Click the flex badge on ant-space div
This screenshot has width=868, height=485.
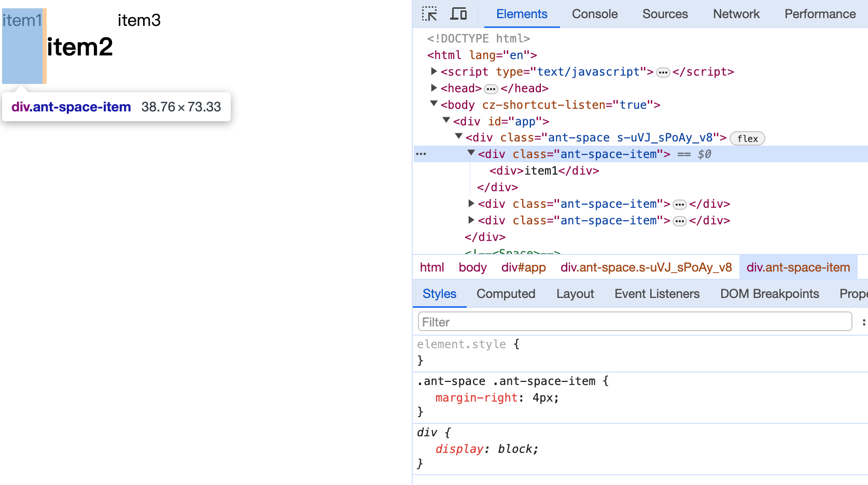click(x=747, y=138)
